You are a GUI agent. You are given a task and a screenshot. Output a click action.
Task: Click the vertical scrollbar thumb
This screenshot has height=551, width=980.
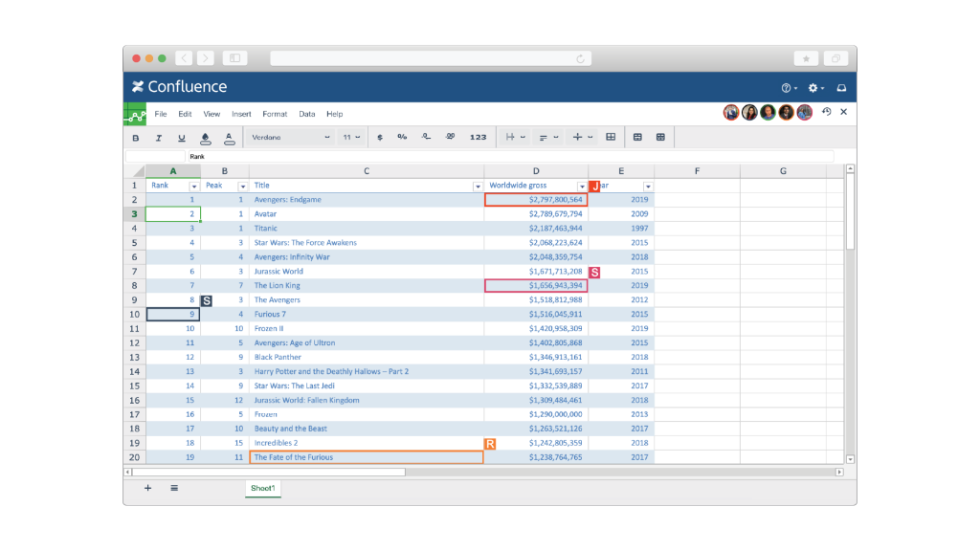(850, 211)
